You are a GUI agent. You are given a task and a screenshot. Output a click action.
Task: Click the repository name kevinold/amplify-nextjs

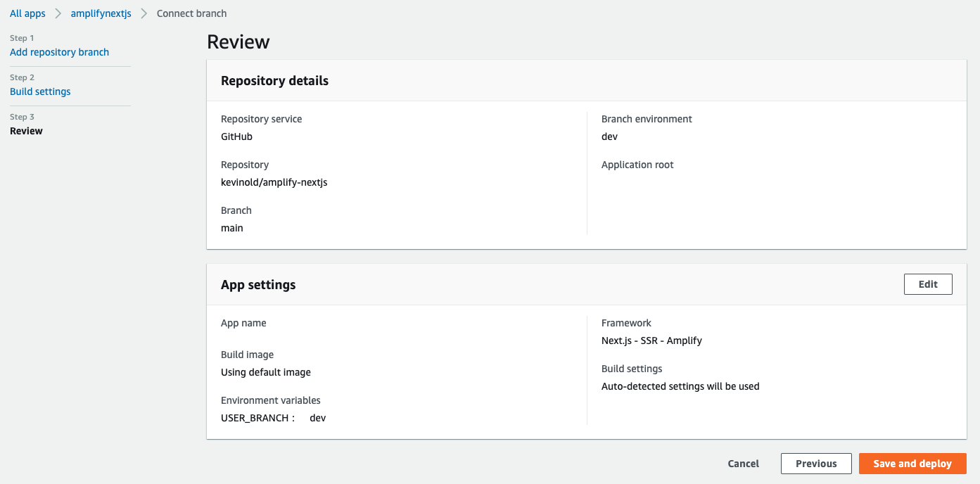(274, 182)
